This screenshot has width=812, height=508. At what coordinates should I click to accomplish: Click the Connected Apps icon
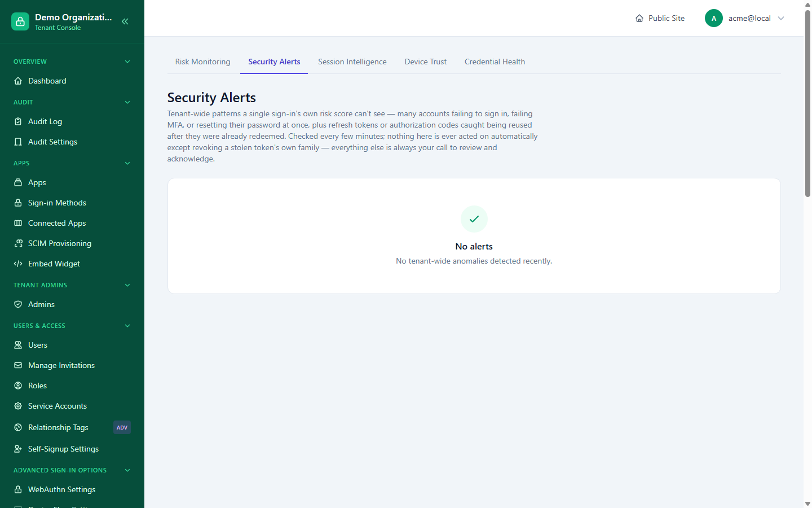pos(18,223)
